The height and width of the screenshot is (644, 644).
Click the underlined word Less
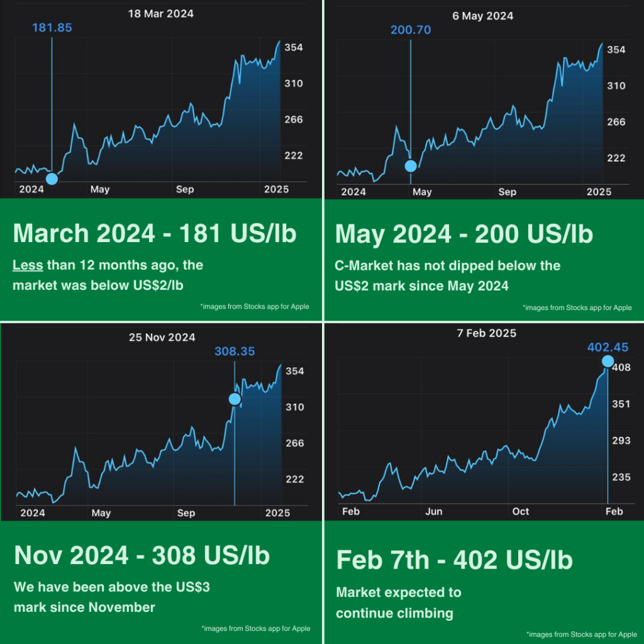pyautogui.click(x=27, y=265)
